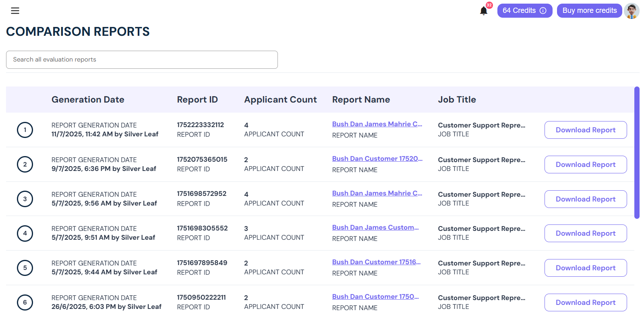This screenshot has width=644, height=323.
Task: Open Bush Dan Customer 17516... report link
Action: point(376,262)
